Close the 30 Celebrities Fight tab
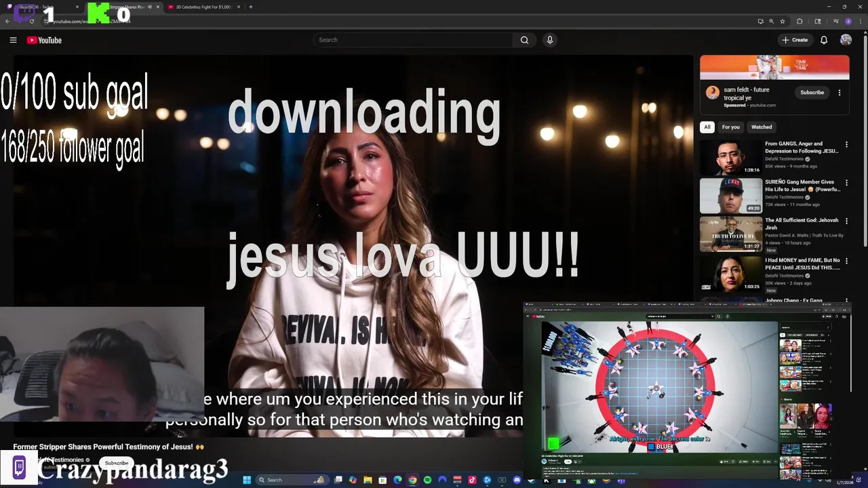This screenshot has width=868, height=488. point(239,7)
